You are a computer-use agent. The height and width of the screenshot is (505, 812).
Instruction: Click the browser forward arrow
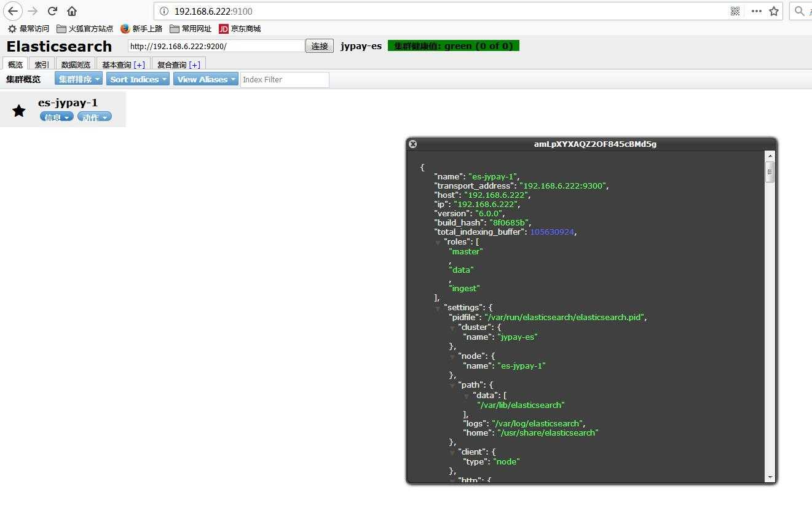click(x=33, y=11)
